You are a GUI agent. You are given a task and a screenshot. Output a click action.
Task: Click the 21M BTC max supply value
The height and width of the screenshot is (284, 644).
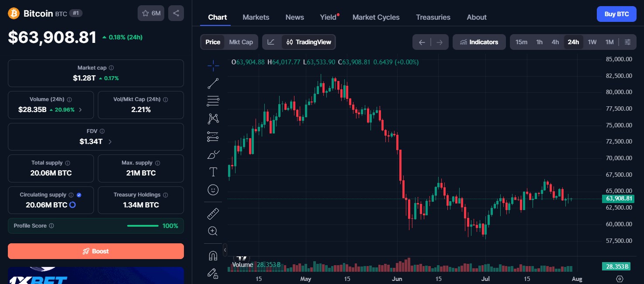[141, 173]
